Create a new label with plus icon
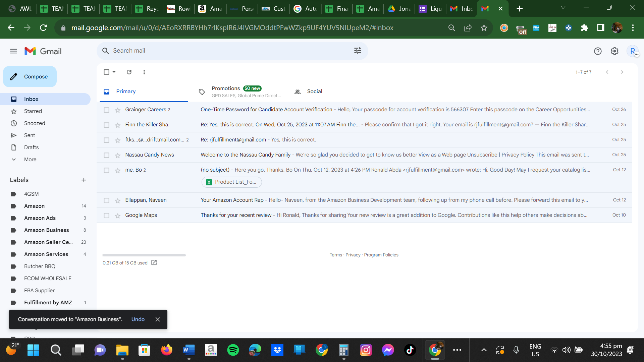This screenshot has height=362, width=644. [x=84, y=180]
